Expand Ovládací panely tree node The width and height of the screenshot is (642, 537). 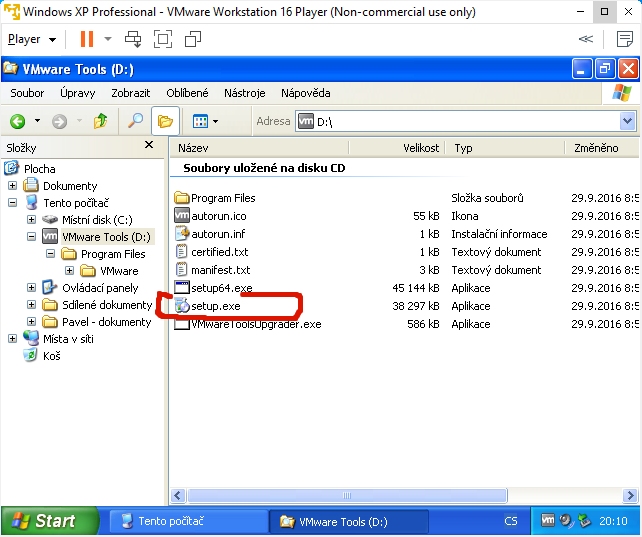31,287
